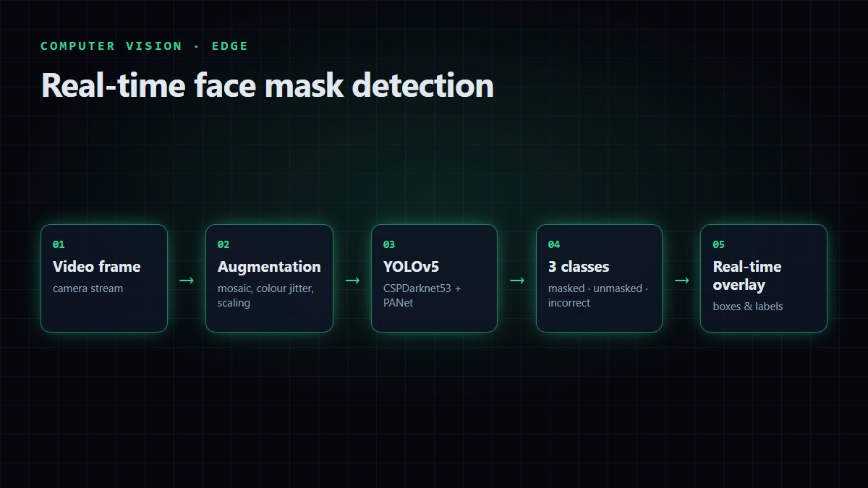The width and height of the screenshot is (868, 488).
Task: Click the 'mosaic, colour jitter, scaling' text
Action: pos(266,296)
